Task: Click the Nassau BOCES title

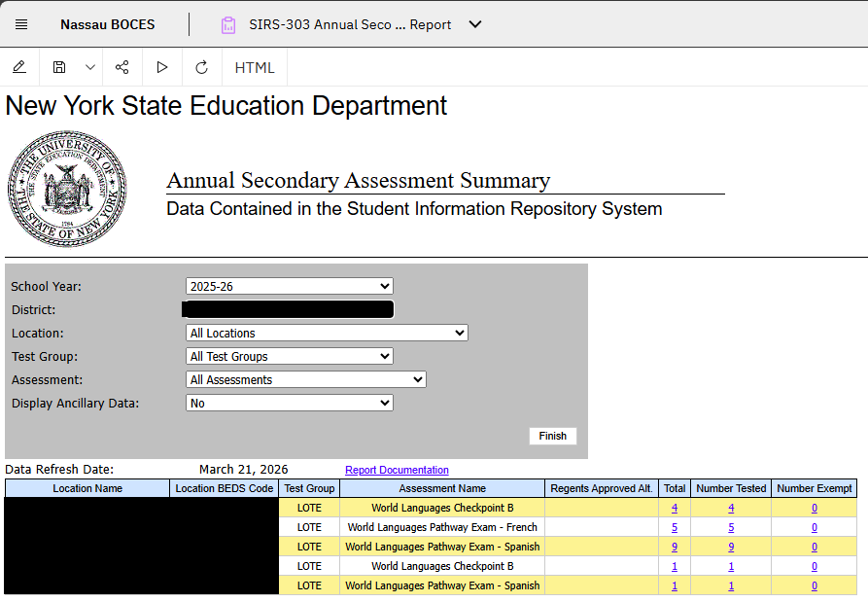Action: pyautogui.click(x=107, y=24)
